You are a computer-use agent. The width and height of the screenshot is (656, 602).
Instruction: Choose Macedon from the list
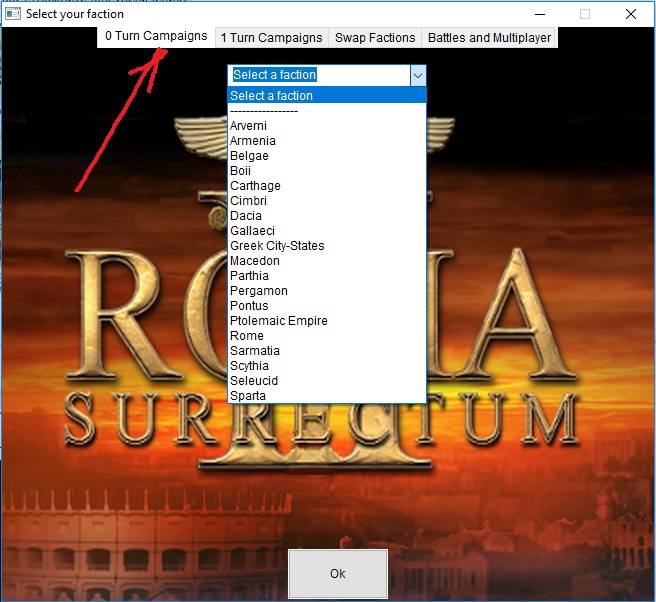coord(327,261)
